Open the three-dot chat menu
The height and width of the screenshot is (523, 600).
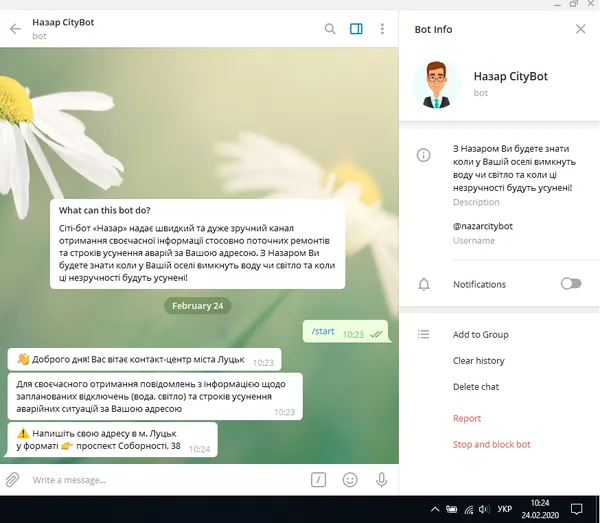tap(382, 29)
